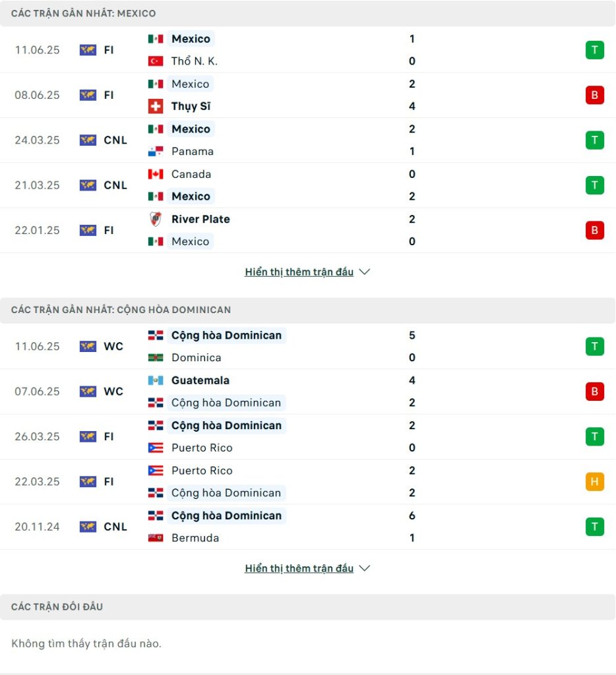The image size is (616, 675).
Task: Click the Guatemala flag icon
Action: click(156, 380)
